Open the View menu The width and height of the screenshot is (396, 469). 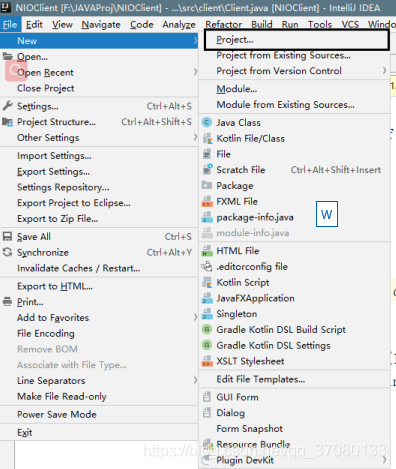62,25
